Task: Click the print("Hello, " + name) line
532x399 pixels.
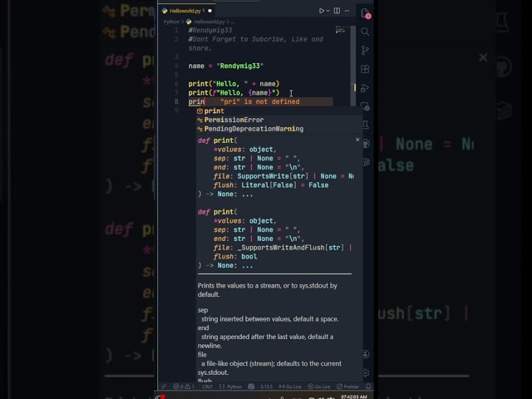Action: [234, 84]
